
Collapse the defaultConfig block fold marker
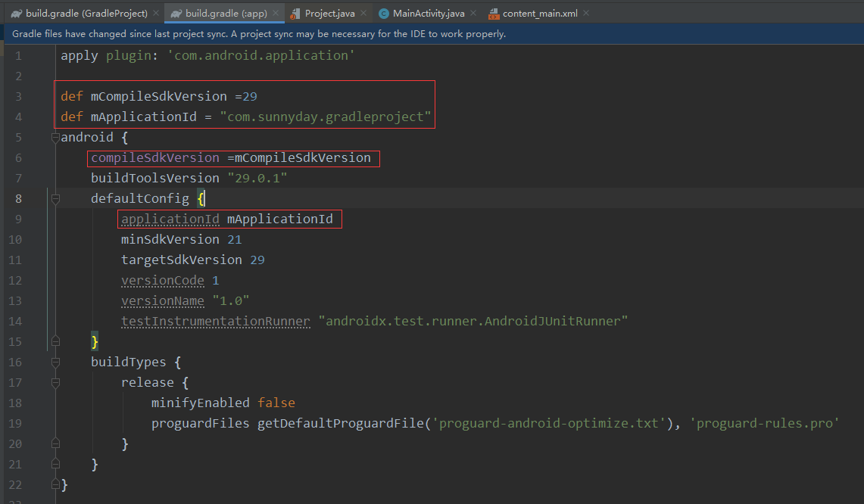point(55,198)
